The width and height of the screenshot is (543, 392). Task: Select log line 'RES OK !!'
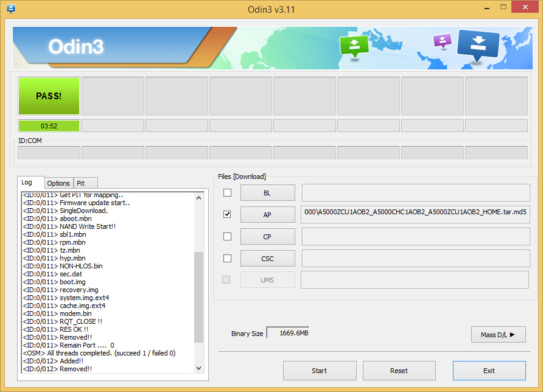55,330
